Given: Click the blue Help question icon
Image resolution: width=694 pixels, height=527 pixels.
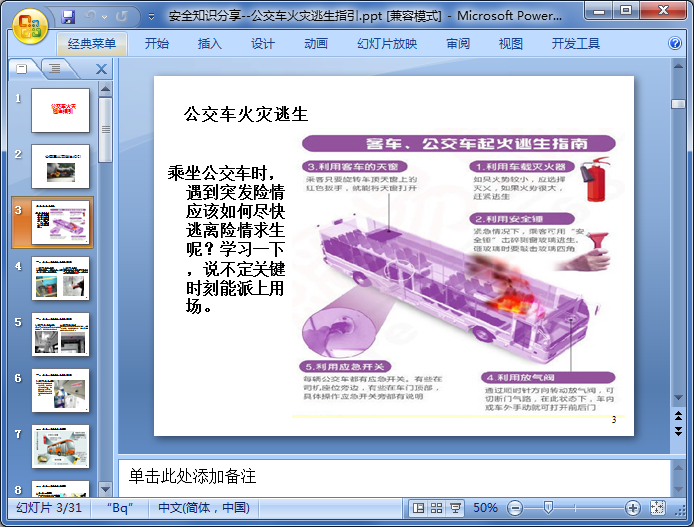Looking at the screenshot, I should pos(675,43).
